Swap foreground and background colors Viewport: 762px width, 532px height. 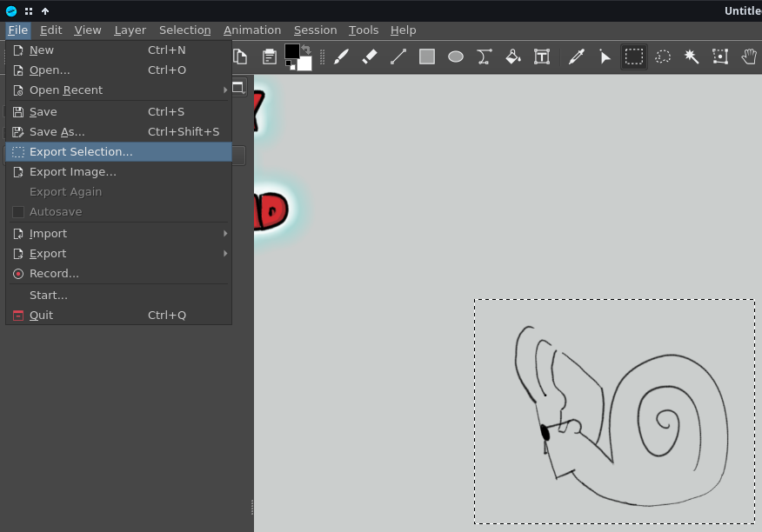tap(306, 49)
